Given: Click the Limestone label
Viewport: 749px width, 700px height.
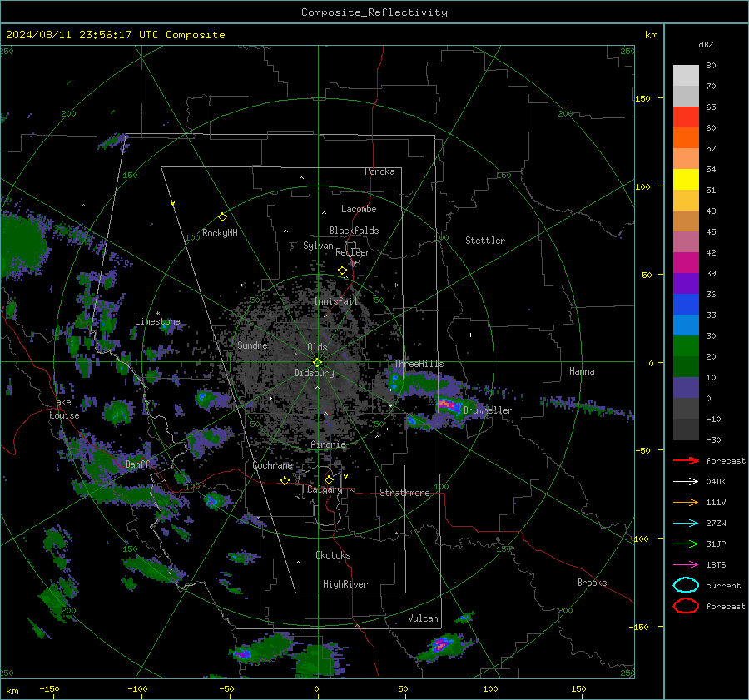Looking at the screenshot, I should [x=157, y=321].
